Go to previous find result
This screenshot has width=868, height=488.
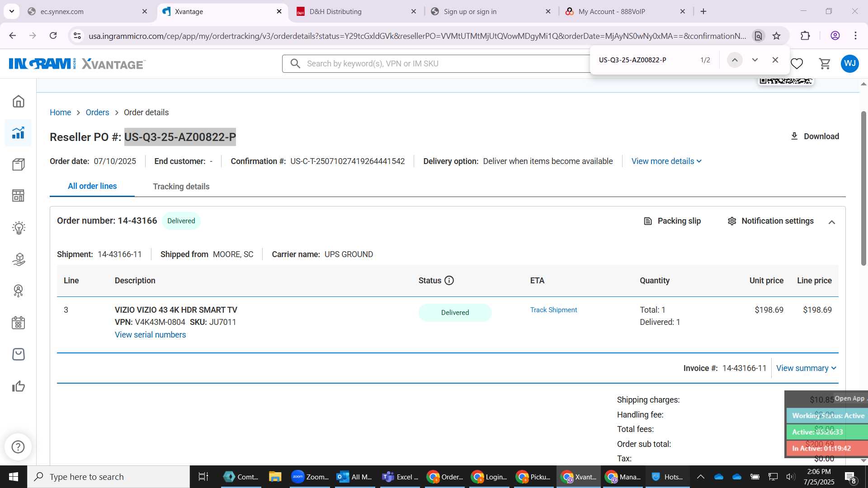tap(735, 60)
